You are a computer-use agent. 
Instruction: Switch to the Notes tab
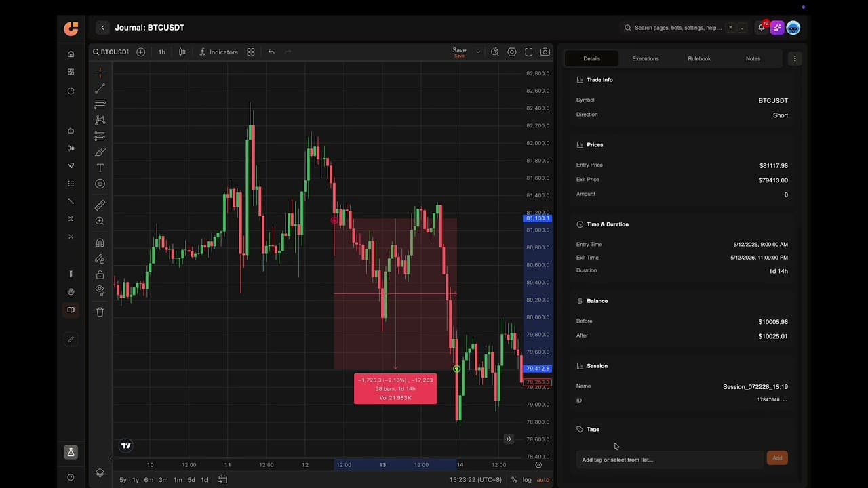tap(753, 58)
